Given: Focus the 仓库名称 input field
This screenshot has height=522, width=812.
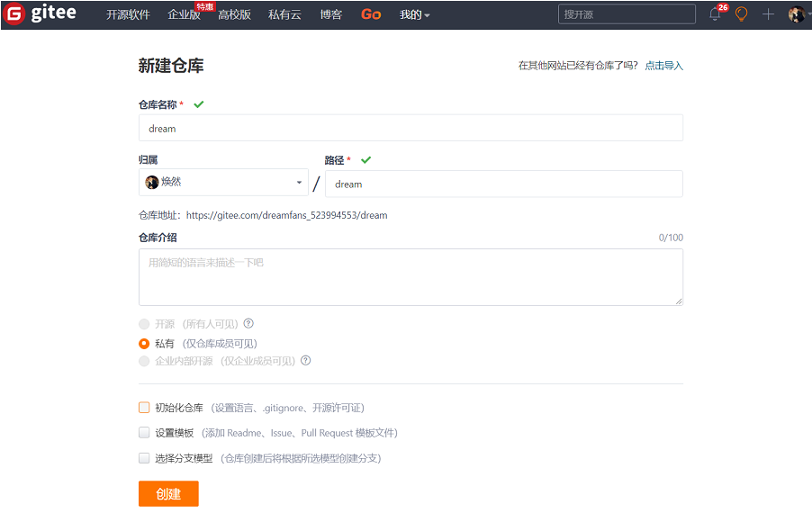Looking at the screenshot, I should pos(411,128).
